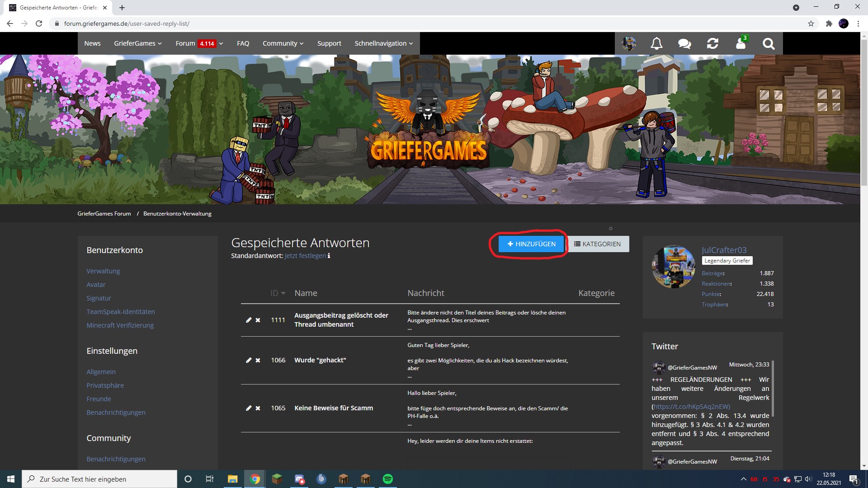
Task: Open the forum search magnifier icon
Action: (769, 43)
